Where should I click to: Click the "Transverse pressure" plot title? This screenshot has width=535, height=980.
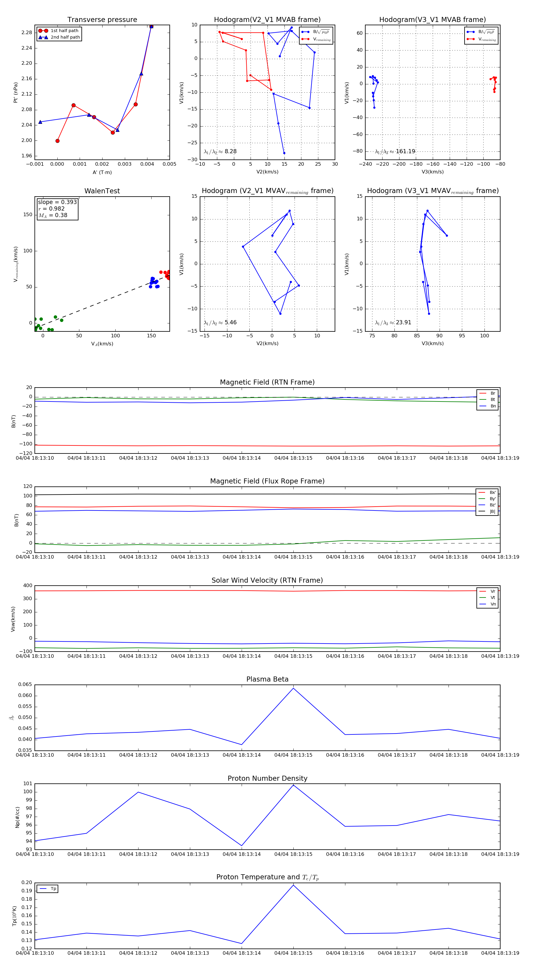pos(102,20)
